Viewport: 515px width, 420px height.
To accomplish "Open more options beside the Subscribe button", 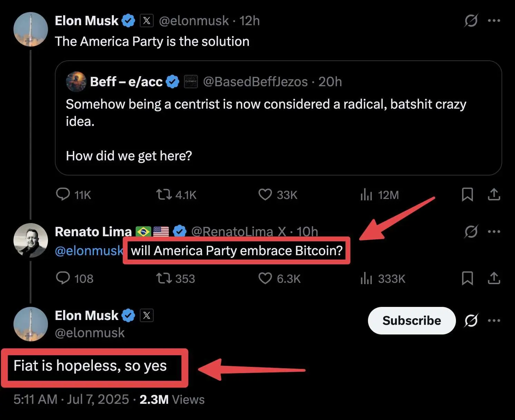I will click(494, 321).
